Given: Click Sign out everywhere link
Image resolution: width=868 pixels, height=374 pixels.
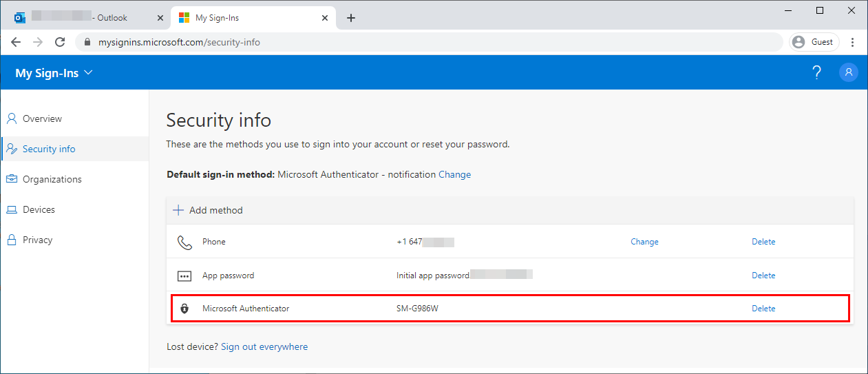Looking at the screenshot, I should coord(264,346).
